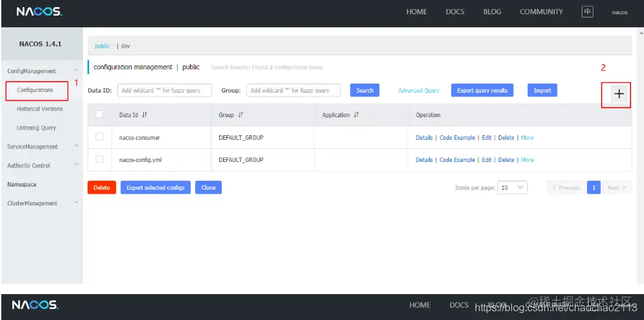Click the Import button
The width and height of the screenshot is (644, 320).
[542, 90]
